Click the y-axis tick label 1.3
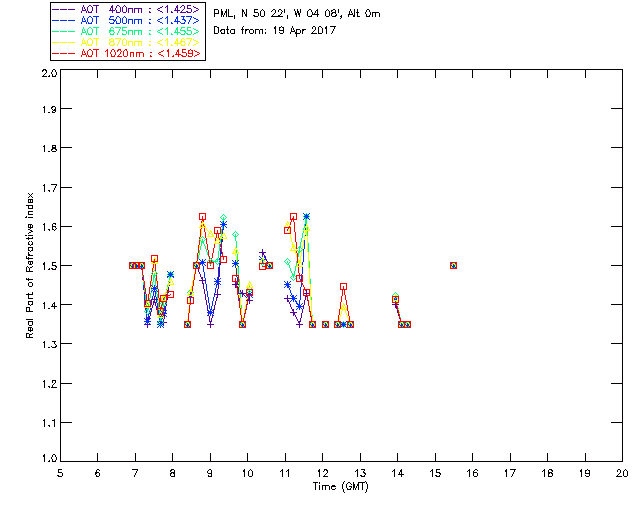The image size is (640, 512). [49, 344]
